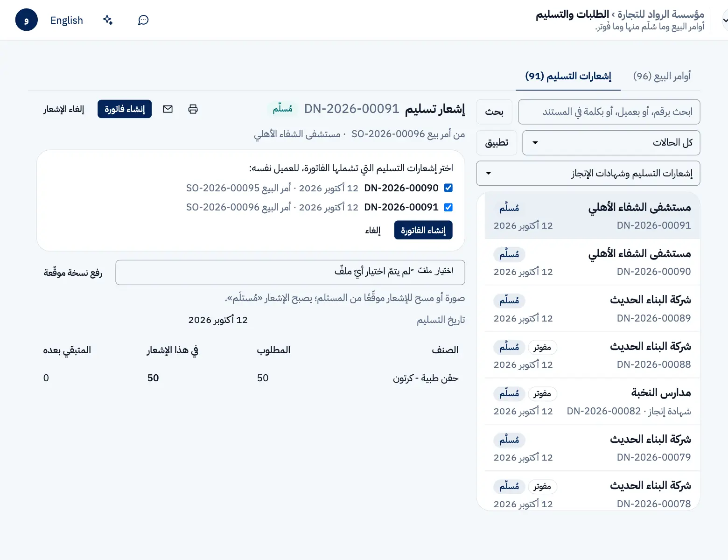Viewport: 728px width, 560px height.
Task: Click the رفع نسخة موقّعة upload button
Action: [x=73, y=273]
